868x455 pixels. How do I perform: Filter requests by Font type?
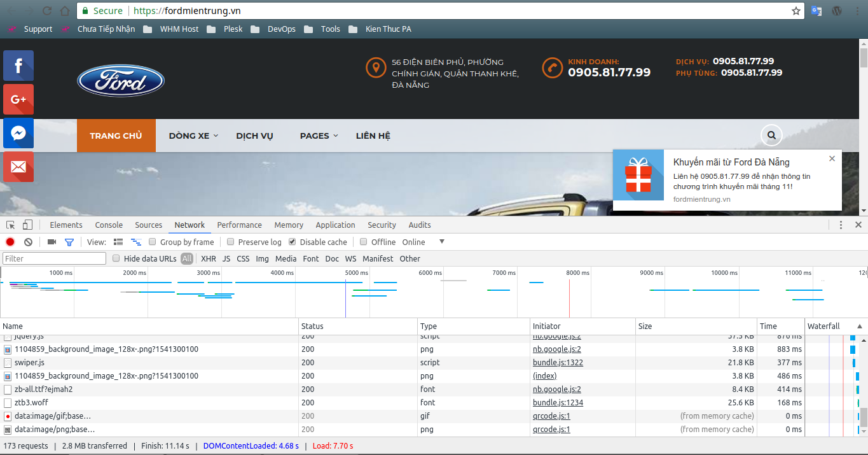click(x=311, y=258)
